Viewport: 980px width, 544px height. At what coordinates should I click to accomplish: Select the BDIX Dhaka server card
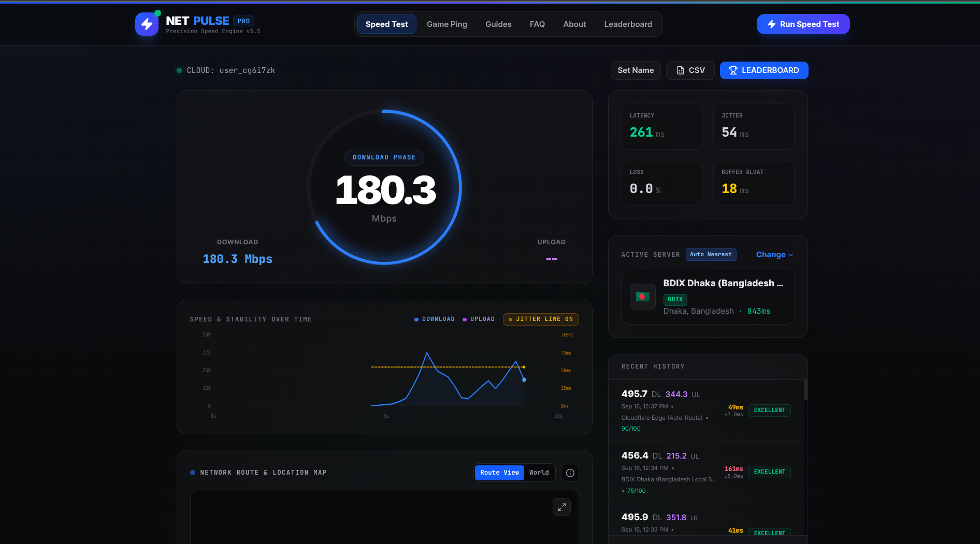point(708,297)
